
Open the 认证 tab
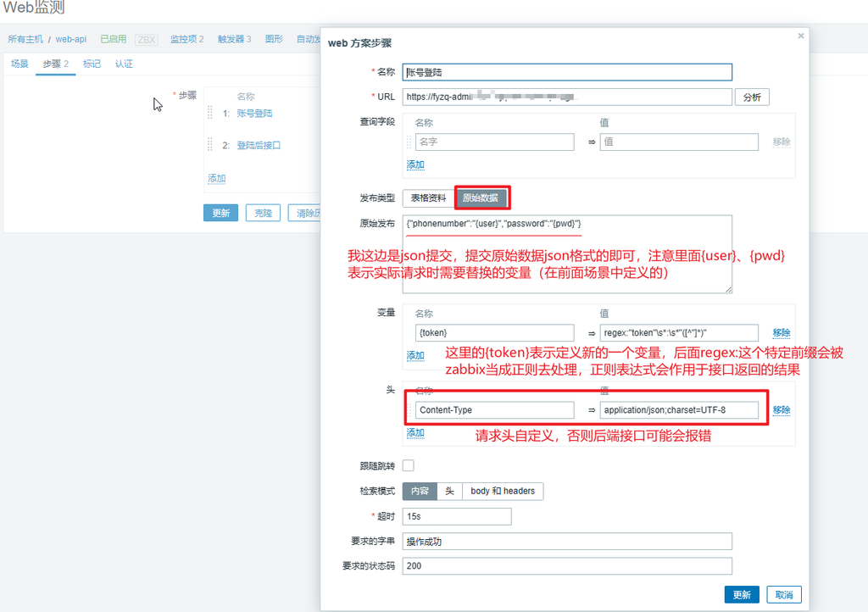coord(124,64)
